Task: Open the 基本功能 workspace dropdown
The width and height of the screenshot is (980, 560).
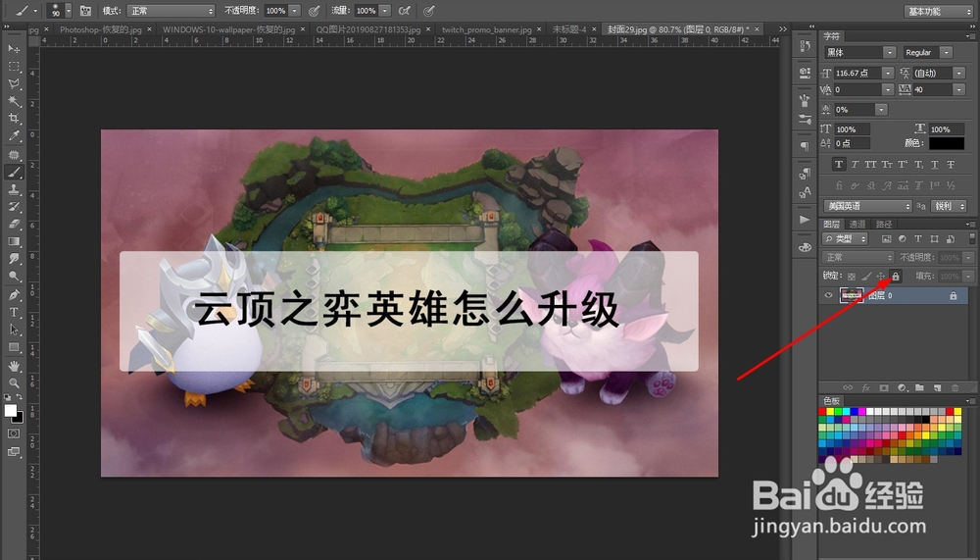Action: pyautogui.click(x=939, y=11)
